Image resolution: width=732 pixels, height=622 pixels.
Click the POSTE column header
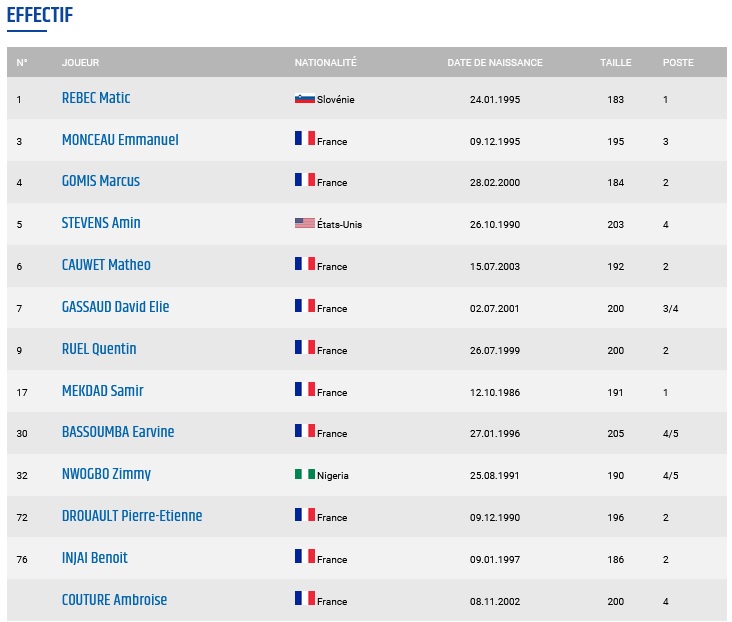[678, 63]
